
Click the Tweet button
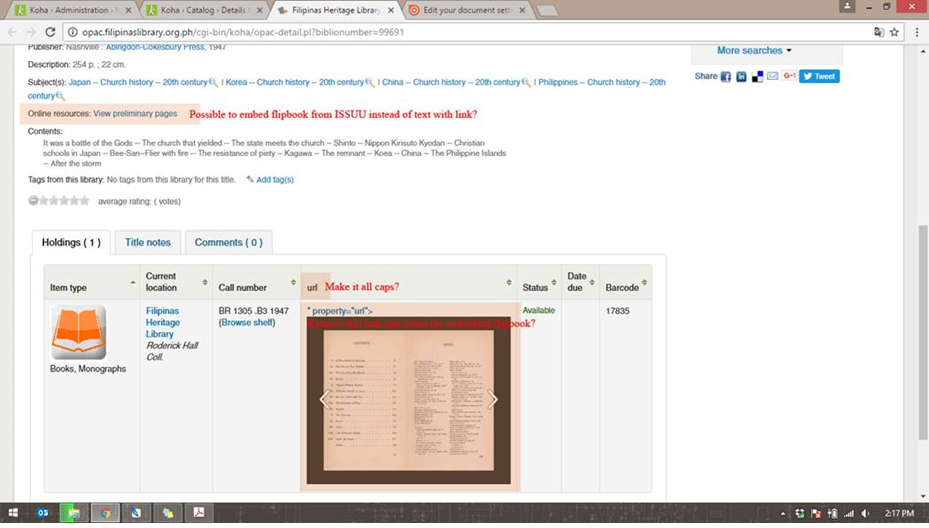[819, 77]
